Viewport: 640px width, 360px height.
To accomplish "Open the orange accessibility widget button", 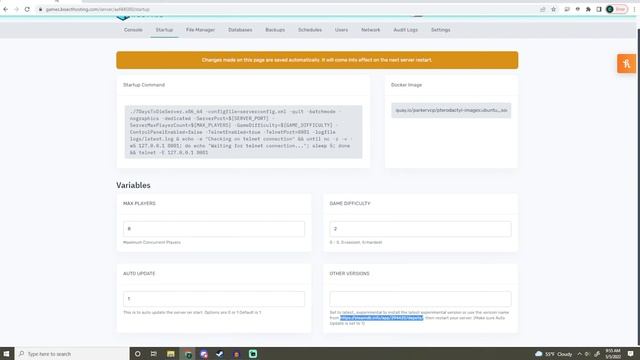I will coord(627,64).
